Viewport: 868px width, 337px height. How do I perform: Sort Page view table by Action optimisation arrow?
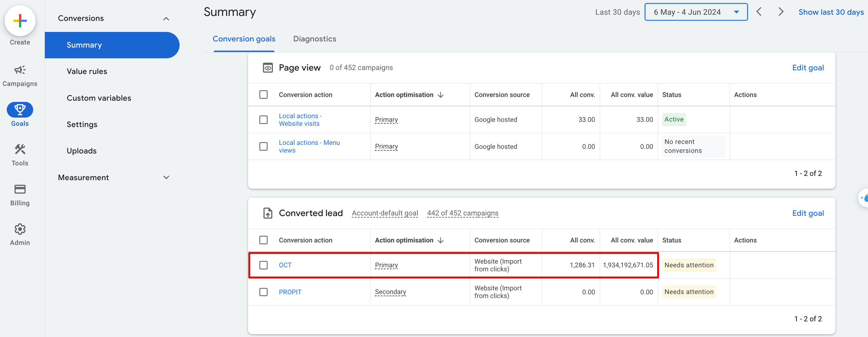(440, 95)
